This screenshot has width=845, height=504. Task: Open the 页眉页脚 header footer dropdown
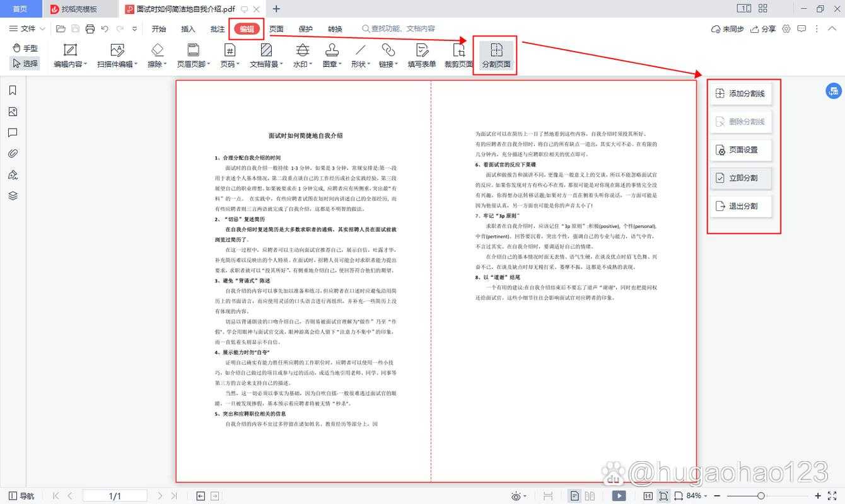(x=194, y=55)
